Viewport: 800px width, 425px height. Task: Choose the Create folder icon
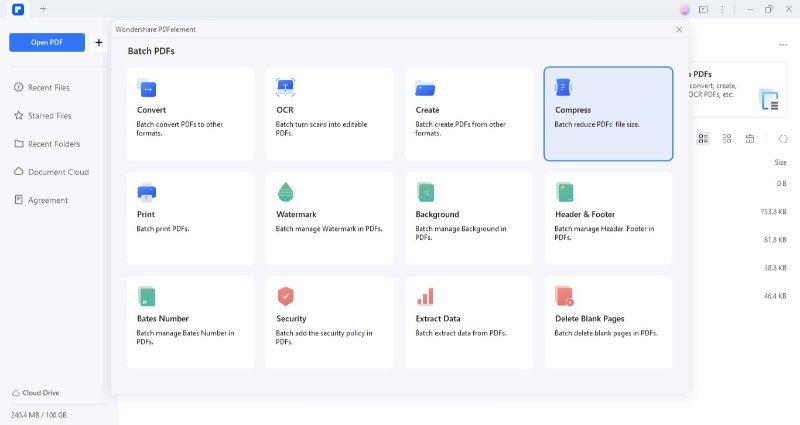pos(425,88)
